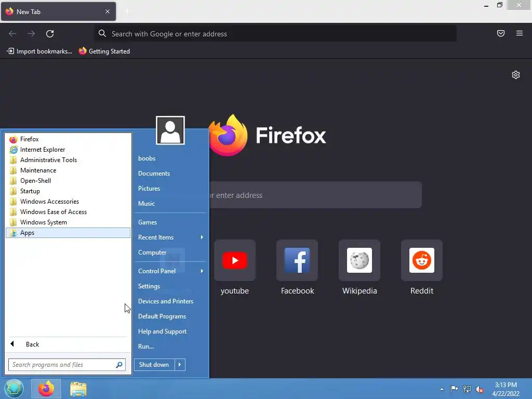
Task: Open the taskbar clock and date
Action: coord(506,389)
